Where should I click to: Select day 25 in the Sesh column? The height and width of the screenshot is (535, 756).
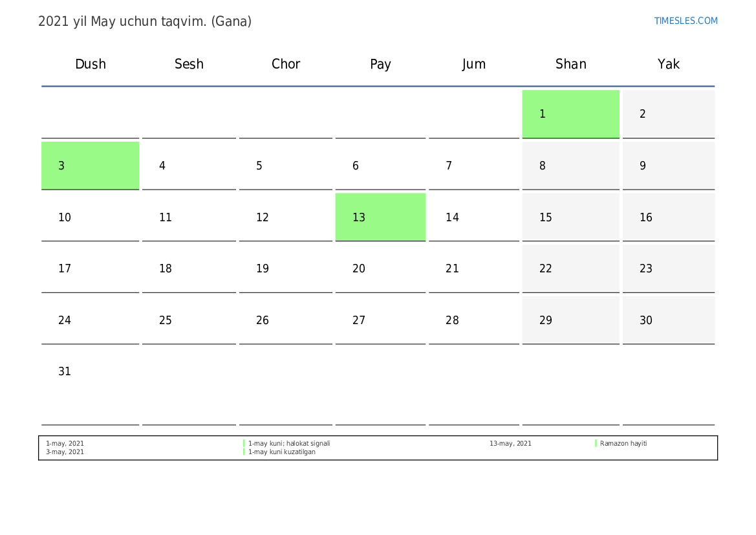189,320
